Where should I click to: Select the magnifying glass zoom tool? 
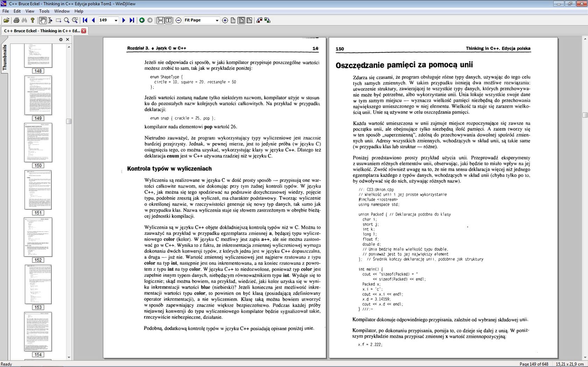tap(66, 20)
